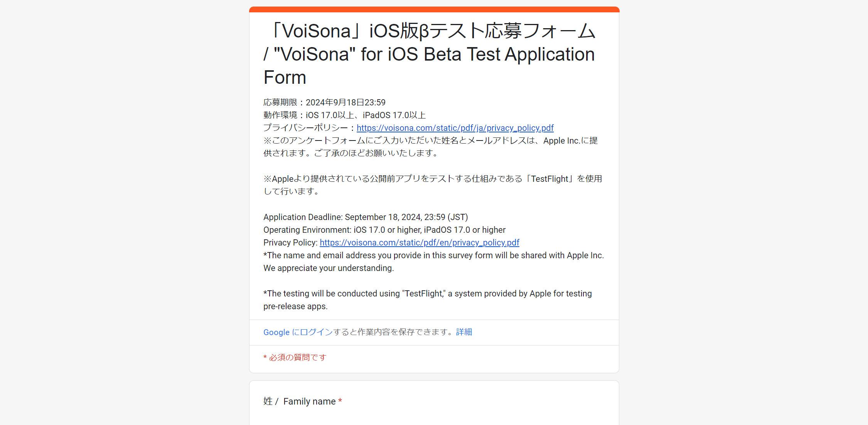Viewport: 868px width, 425px height.
Task: Open the 詳細 link about saving progress
Action: click(464, 332)
